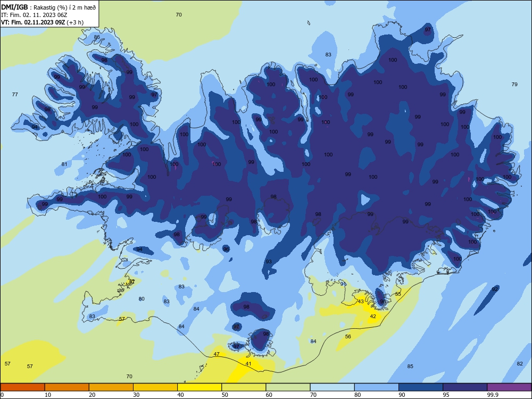Click the map value '91' on the south coast

(343, 284)
